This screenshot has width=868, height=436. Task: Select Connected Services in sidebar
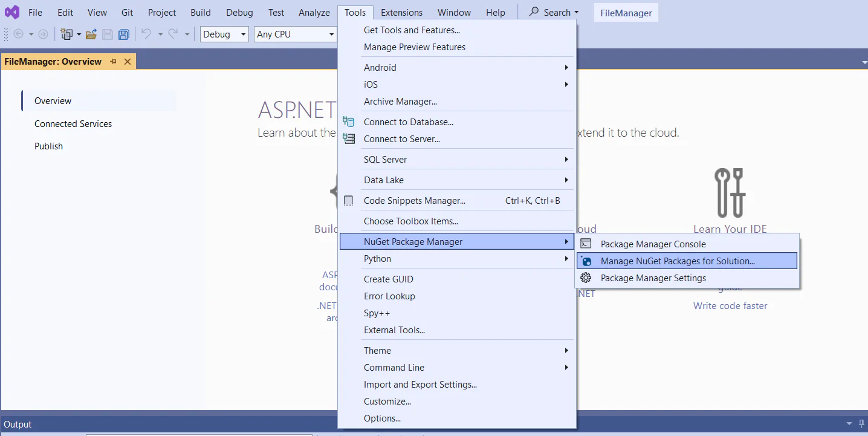pyautogui.click(x=73, y=124)
